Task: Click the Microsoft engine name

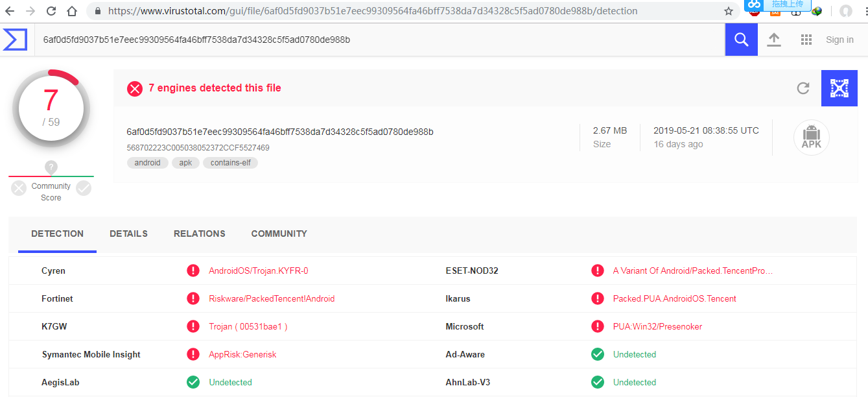Action: coord(465,327)
